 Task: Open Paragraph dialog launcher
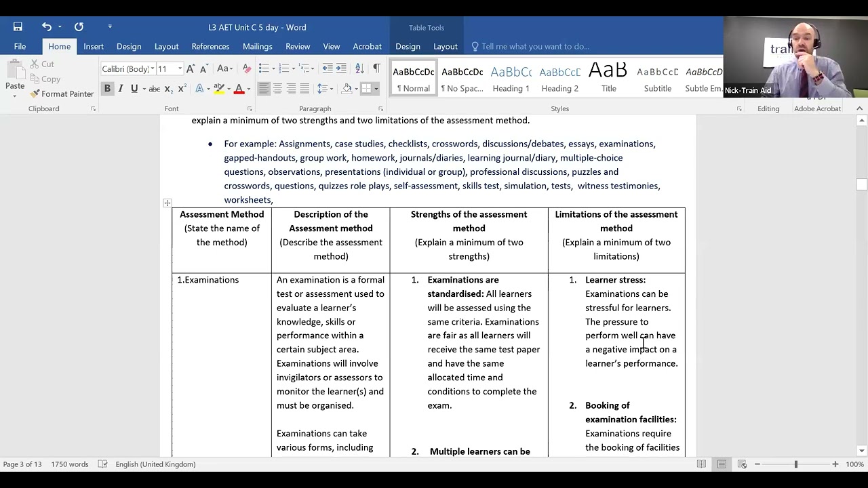(x=380, y=108)
